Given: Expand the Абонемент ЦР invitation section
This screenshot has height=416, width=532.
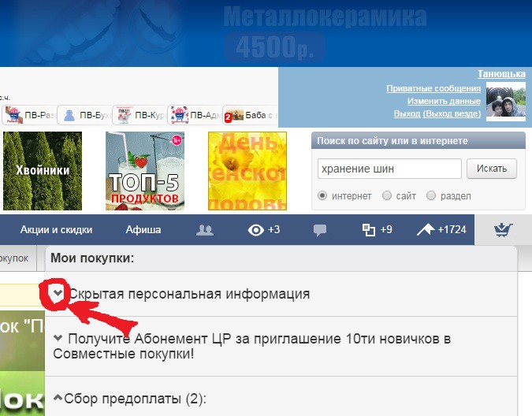Looking at the screenshot, I should [58, 338].
